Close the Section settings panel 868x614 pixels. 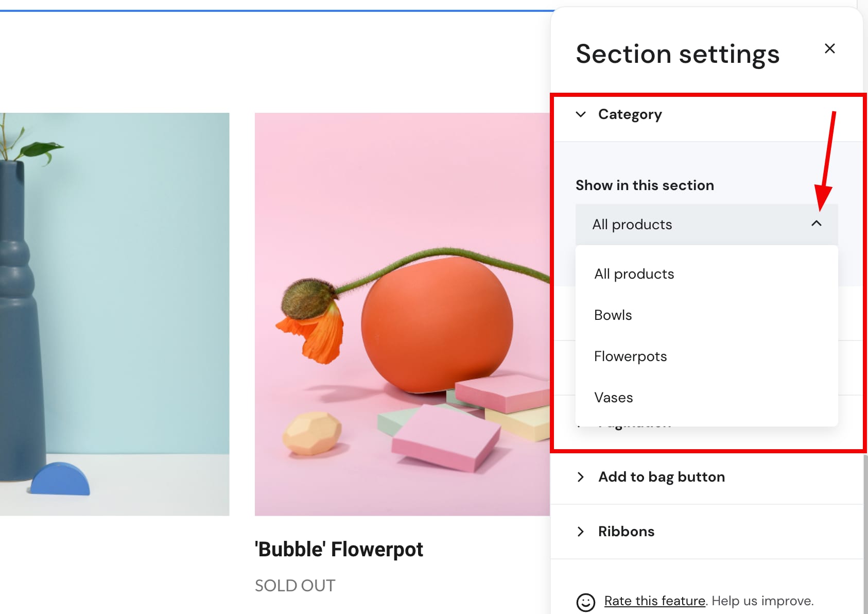829,48
